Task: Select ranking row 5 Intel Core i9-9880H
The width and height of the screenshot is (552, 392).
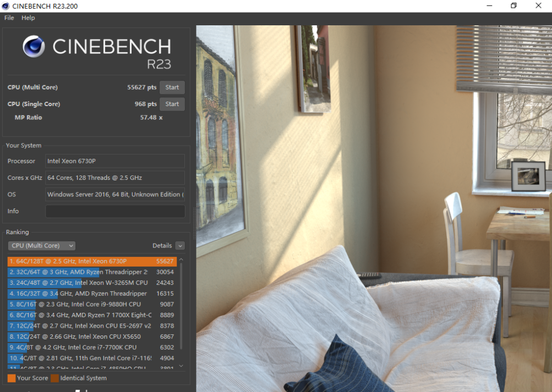Action: [92, 304]
